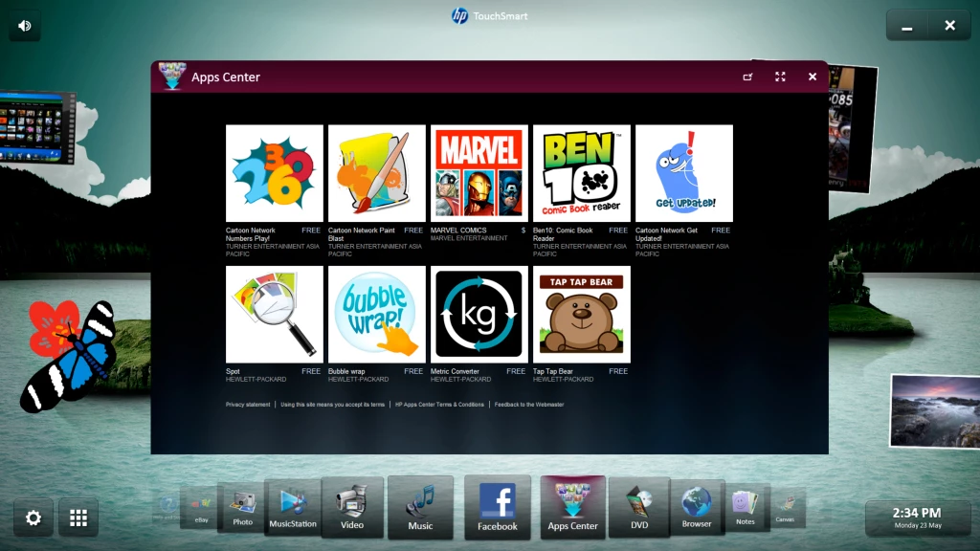The height and width of the screenshot is (551, 980).
Task: Open the Metric Converter kg app
Action: click(479, 314)
